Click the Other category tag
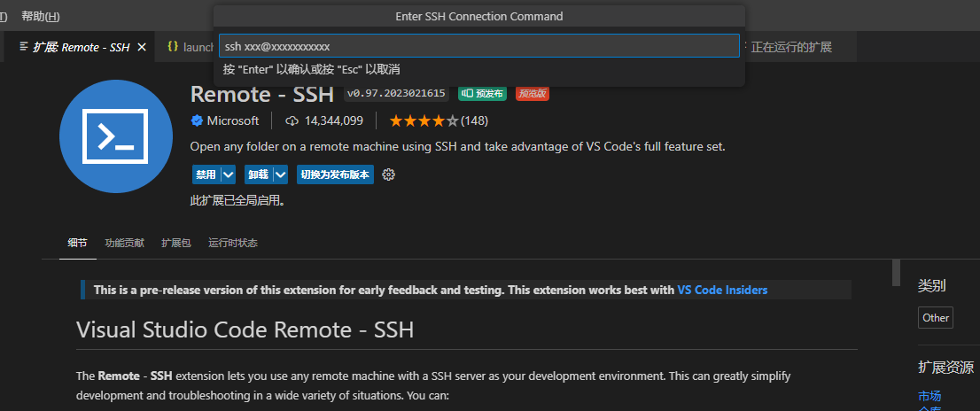Screen dimensions: 980x411 coord(936,317)
